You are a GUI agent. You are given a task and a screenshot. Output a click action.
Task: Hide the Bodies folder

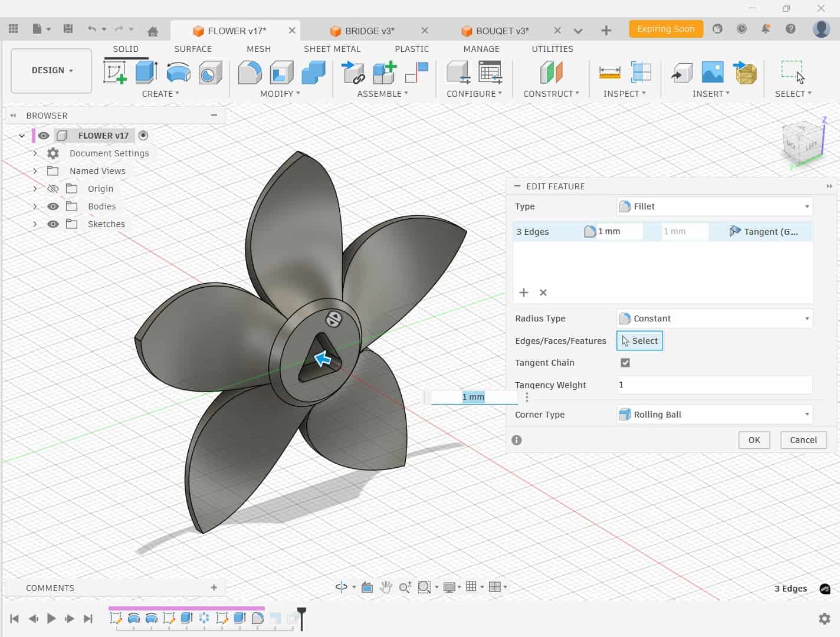[53, 206]
